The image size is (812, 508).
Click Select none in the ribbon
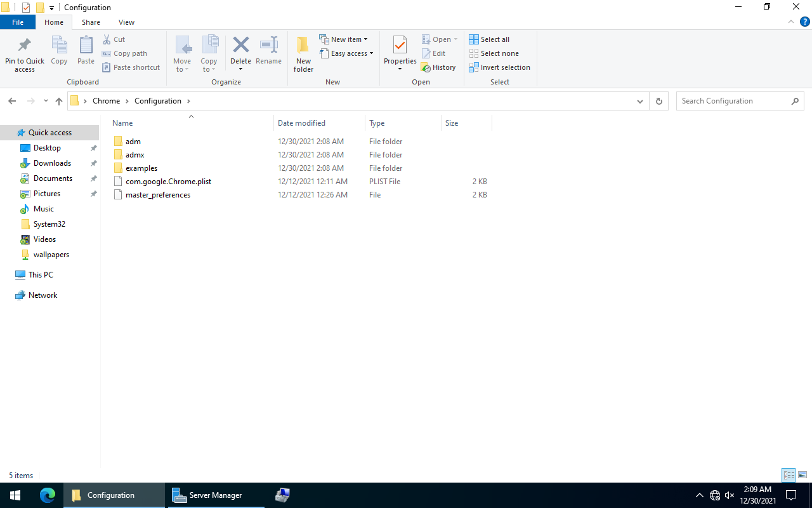[x=494, y=53]
